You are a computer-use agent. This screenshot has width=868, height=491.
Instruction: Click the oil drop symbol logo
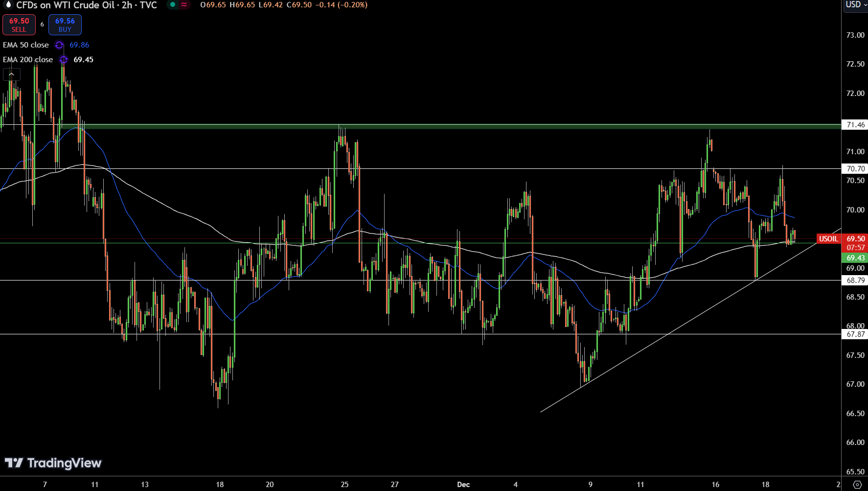point(8,5)
